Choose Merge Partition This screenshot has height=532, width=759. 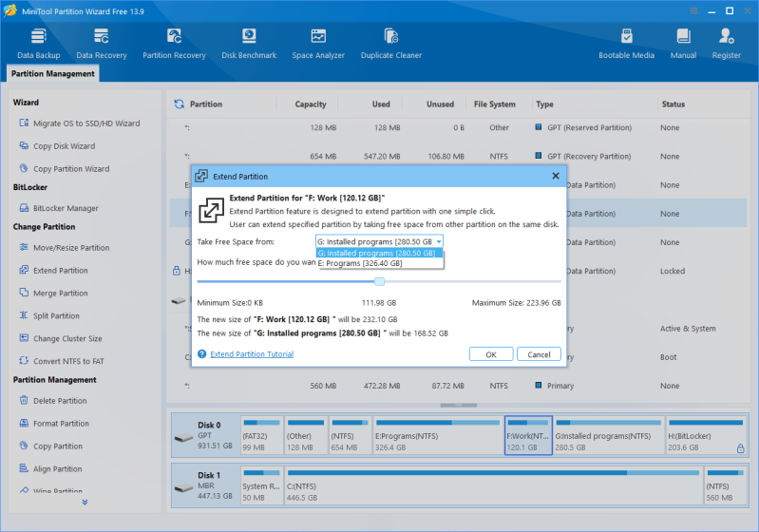pyautogui.click(x=54, y=294)
